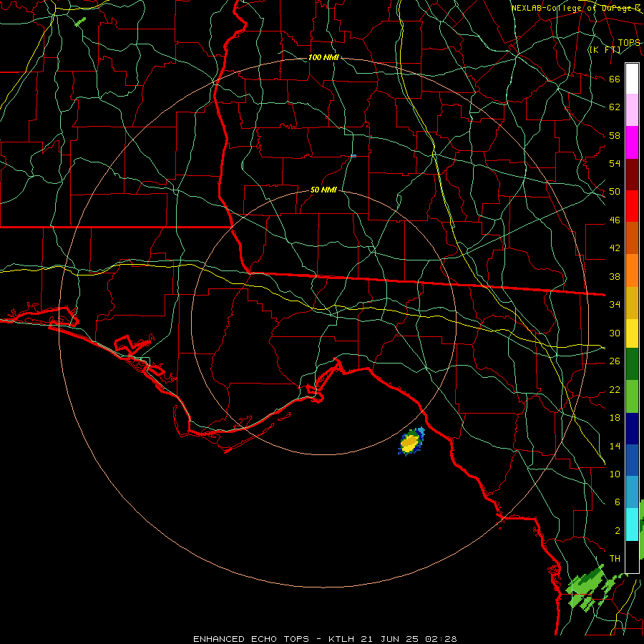The width and height of the screenshot is (644, 644).
Task: Click the small green echo in upper left
Action: (80, 21)
